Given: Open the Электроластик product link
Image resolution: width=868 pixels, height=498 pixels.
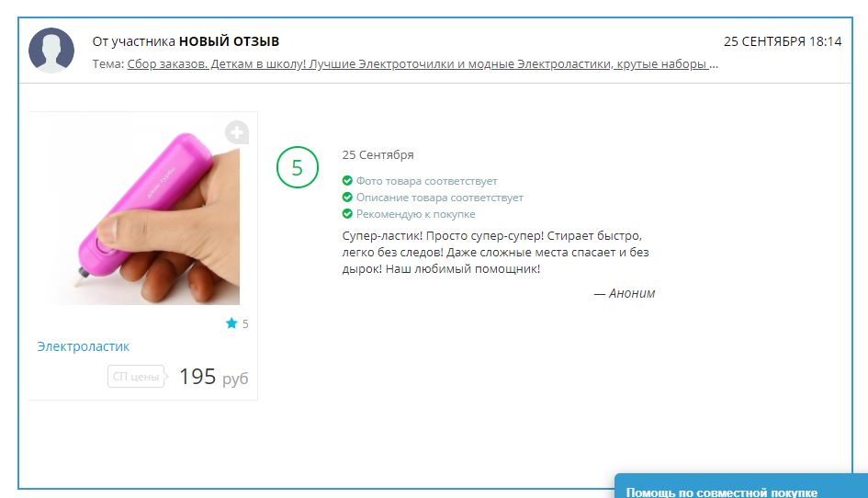Looking at the screenshot, I should click(83, 346).
